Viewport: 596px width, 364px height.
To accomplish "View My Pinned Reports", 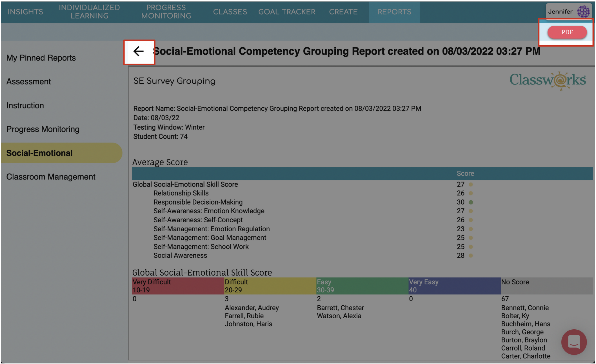I will 41,58.
